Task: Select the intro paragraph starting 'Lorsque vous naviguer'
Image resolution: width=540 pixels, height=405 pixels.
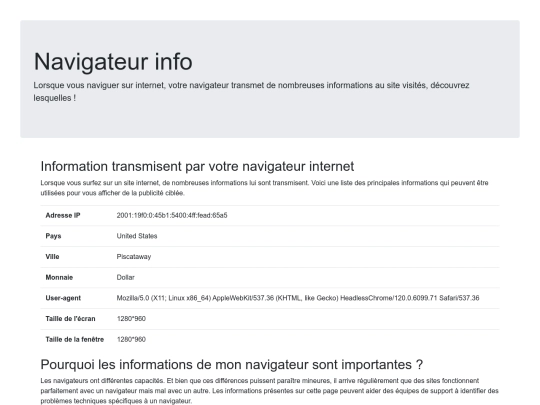Action: point(251,91)
